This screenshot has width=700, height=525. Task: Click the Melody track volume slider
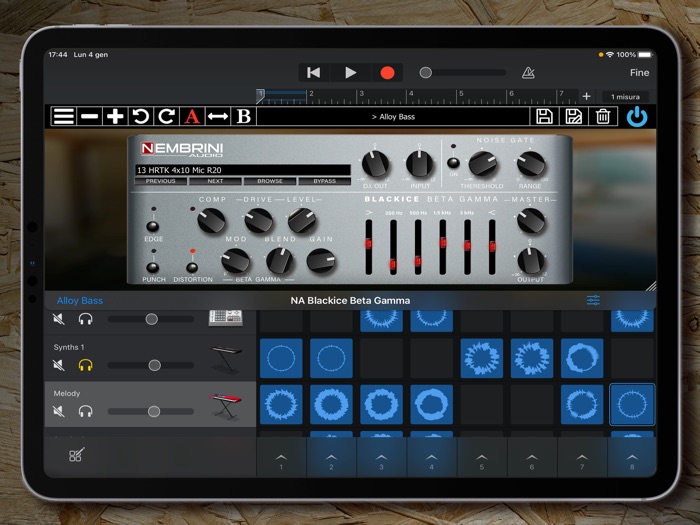151,412
